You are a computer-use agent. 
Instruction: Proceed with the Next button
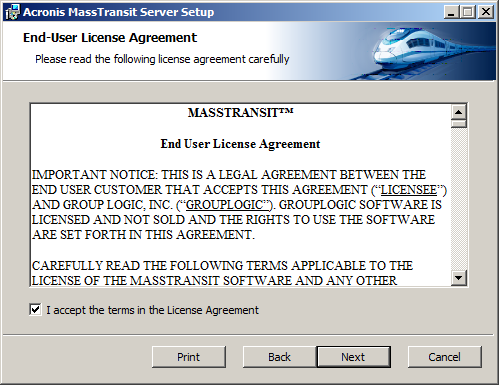pyautogui.click(x=353, y=357)
